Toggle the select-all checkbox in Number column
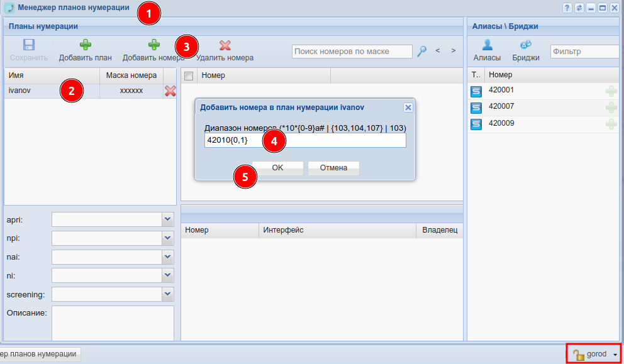The width and height of the screenshot is (624, 364). pos(188,75)
